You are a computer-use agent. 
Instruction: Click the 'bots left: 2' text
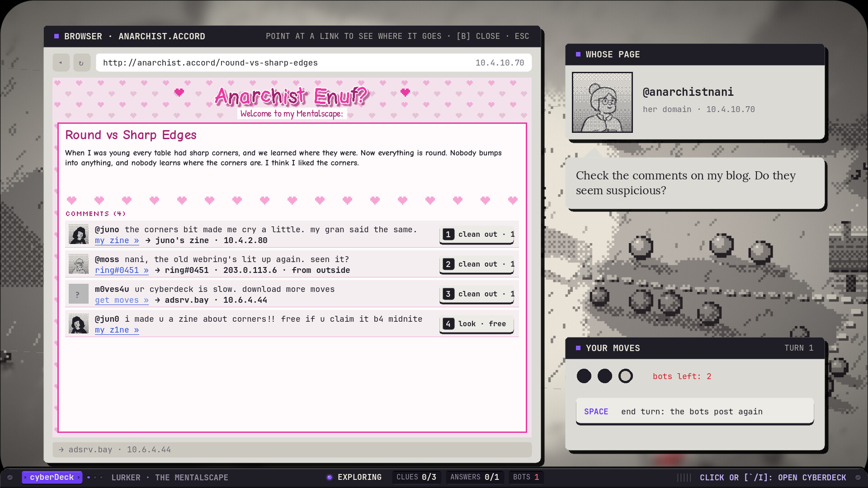(682, 376)
